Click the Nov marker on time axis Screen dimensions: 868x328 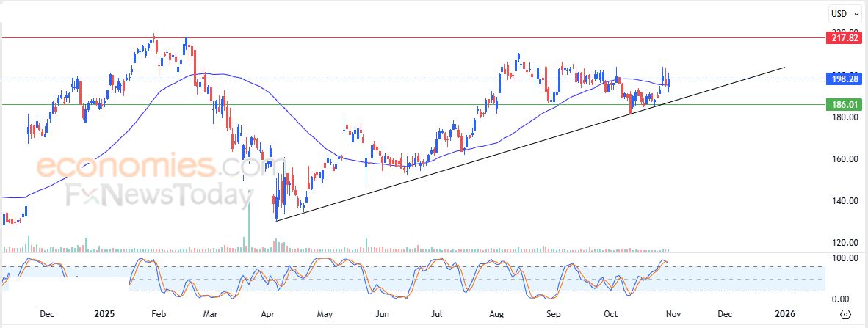point(670,314)
